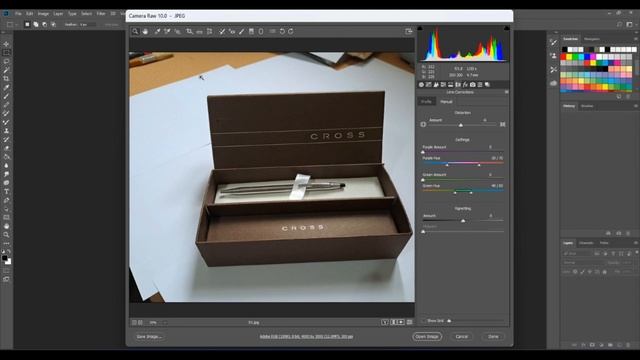This screenshot has width=640, height=360.
Task: Select the Radial Filter tool
Action: point(261,31)
